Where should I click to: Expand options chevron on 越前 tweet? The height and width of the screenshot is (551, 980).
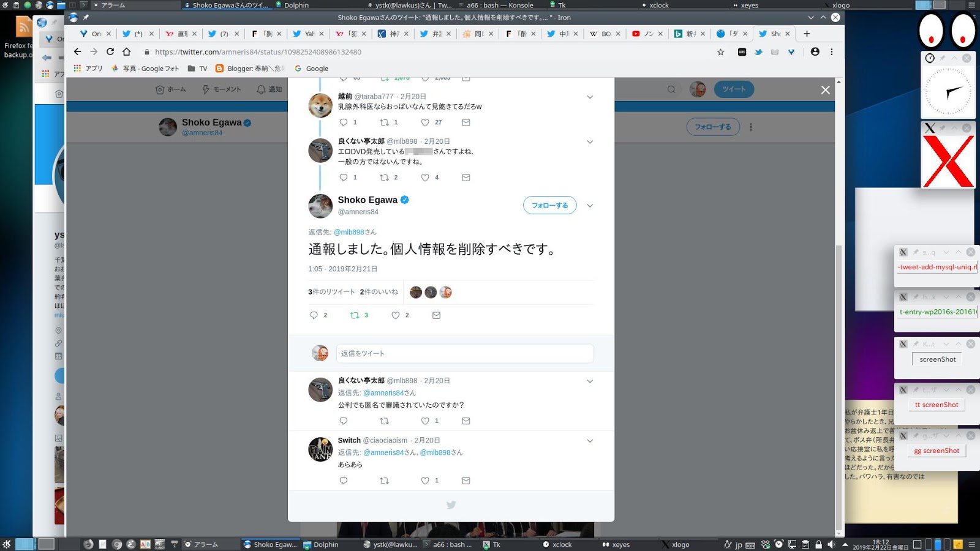[590, 97]
